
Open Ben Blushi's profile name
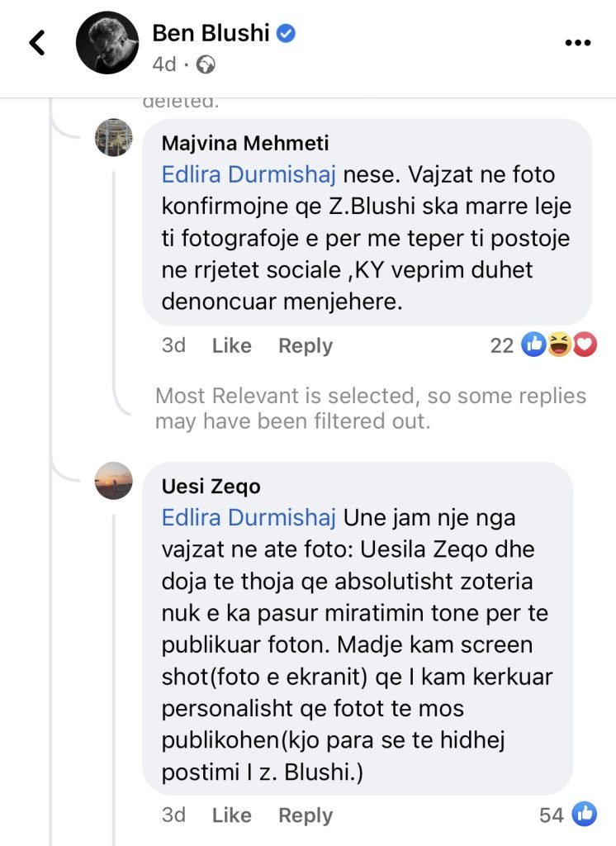[x=211, y=33]
